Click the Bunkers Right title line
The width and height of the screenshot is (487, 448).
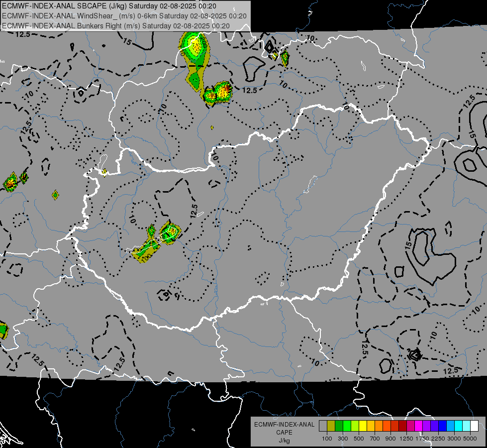point(116,26)
